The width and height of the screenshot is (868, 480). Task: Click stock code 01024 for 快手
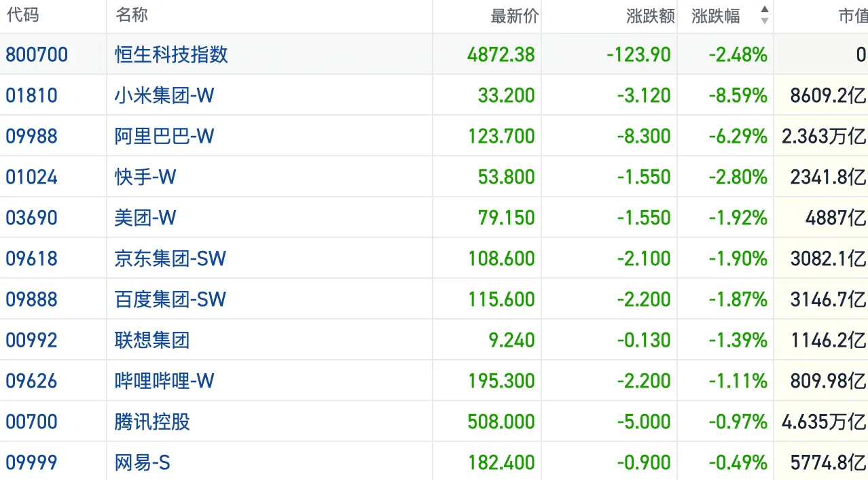[x=31, y=177]
